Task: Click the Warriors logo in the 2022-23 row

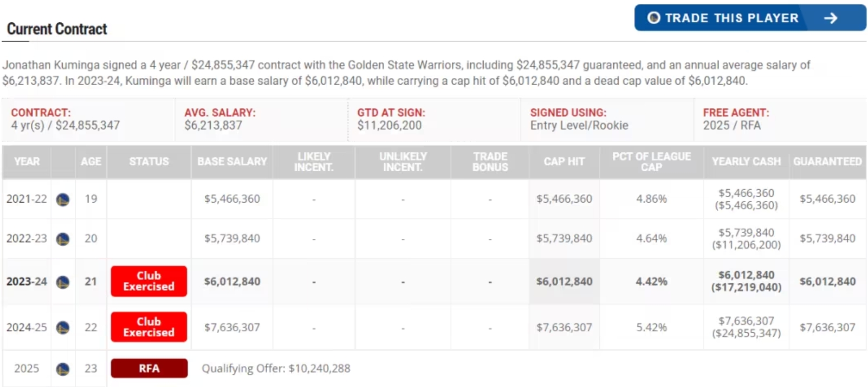Action: 63,239
